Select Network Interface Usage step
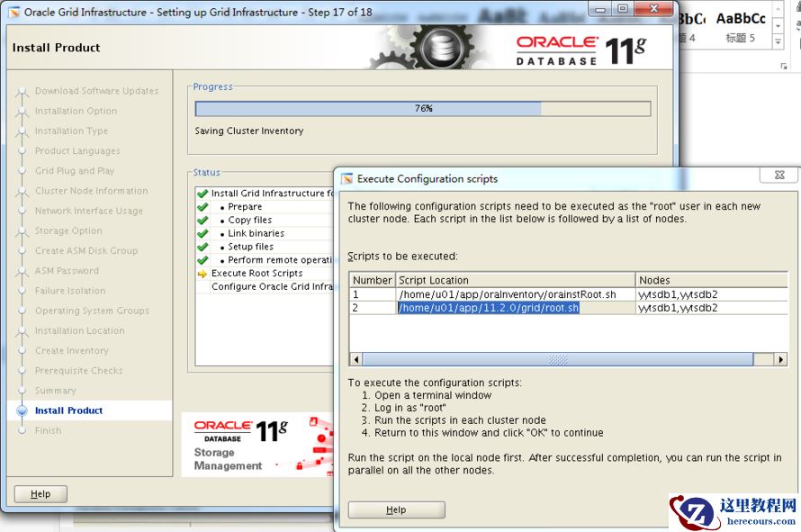 coord(89,211)
